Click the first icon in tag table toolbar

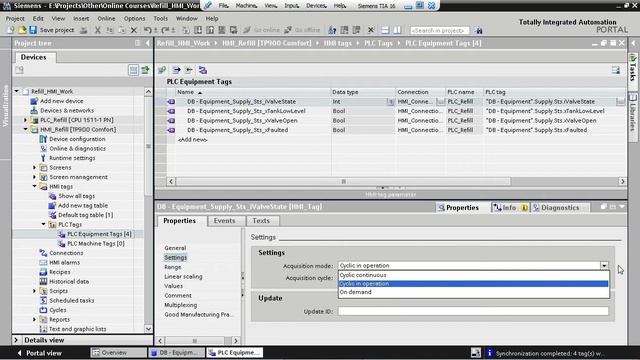(x=162, y=70)
